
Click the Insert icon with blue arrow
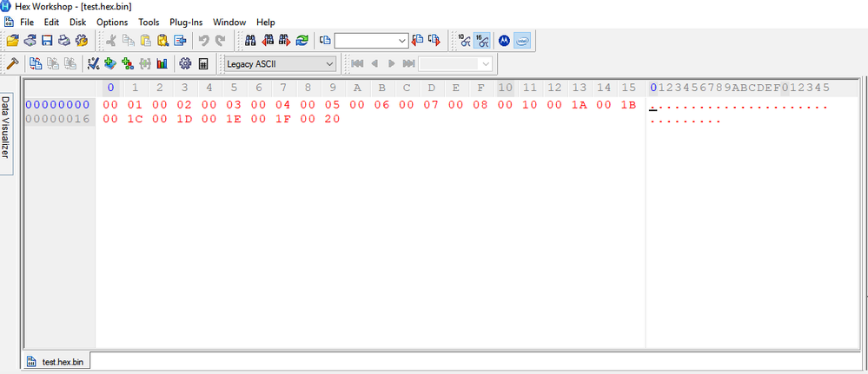click(180, 41)
